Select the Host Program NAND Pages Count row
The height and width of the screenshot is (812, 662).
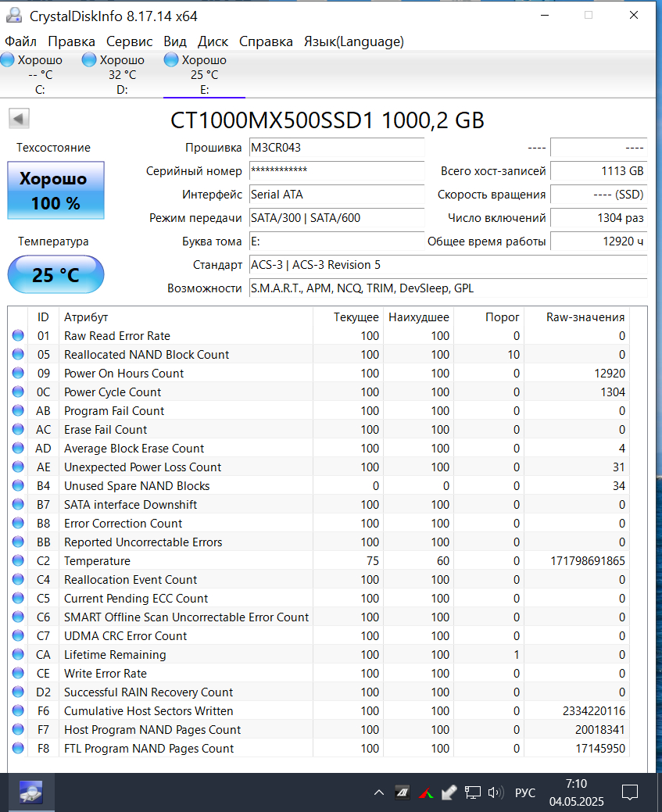pos(319,729)
